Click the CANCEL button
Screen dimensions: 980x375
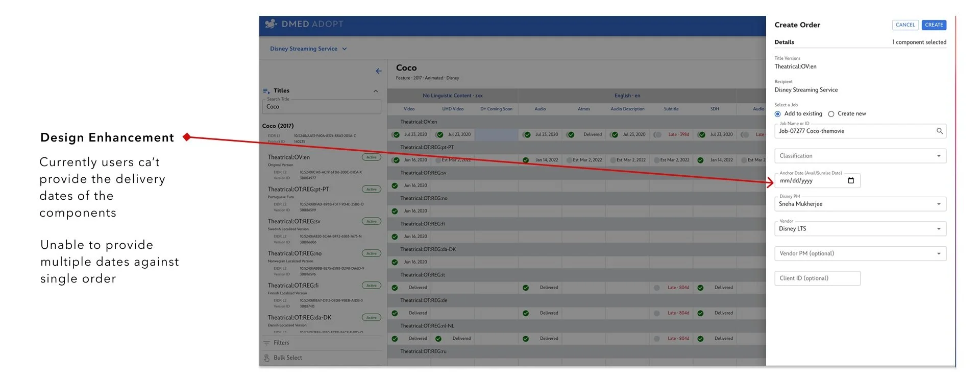coord(905,25)
